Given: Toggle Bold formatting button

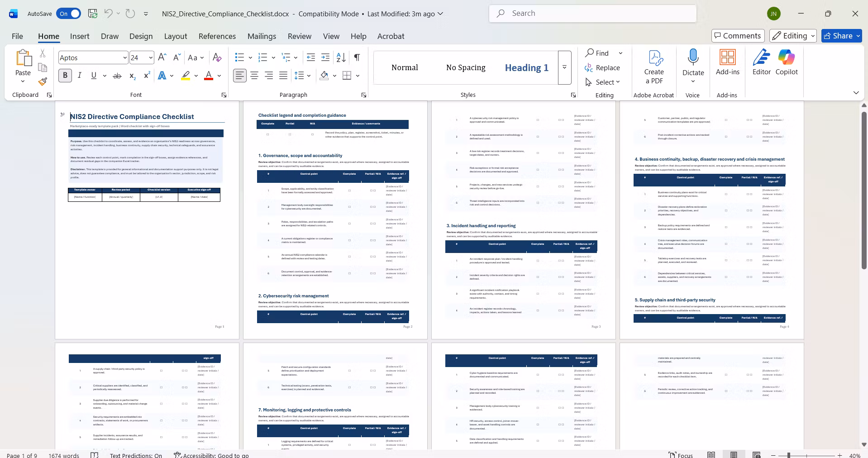Looking at the screenshot, I should pyautogui.click(x=65, y=76).
